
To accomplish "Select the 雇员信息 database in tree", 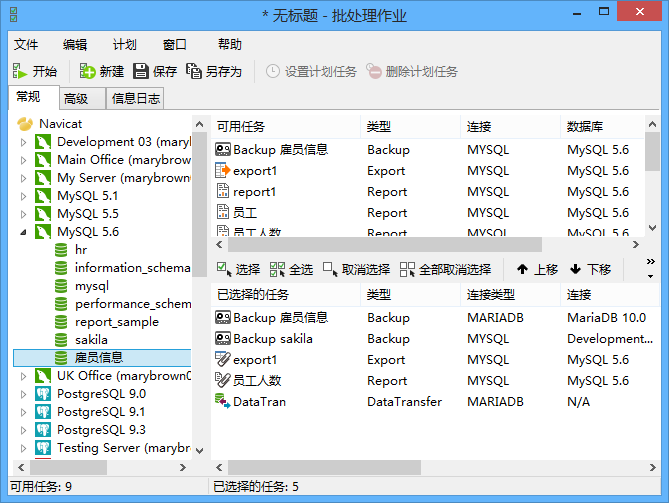I will click(x=102, y=358).
